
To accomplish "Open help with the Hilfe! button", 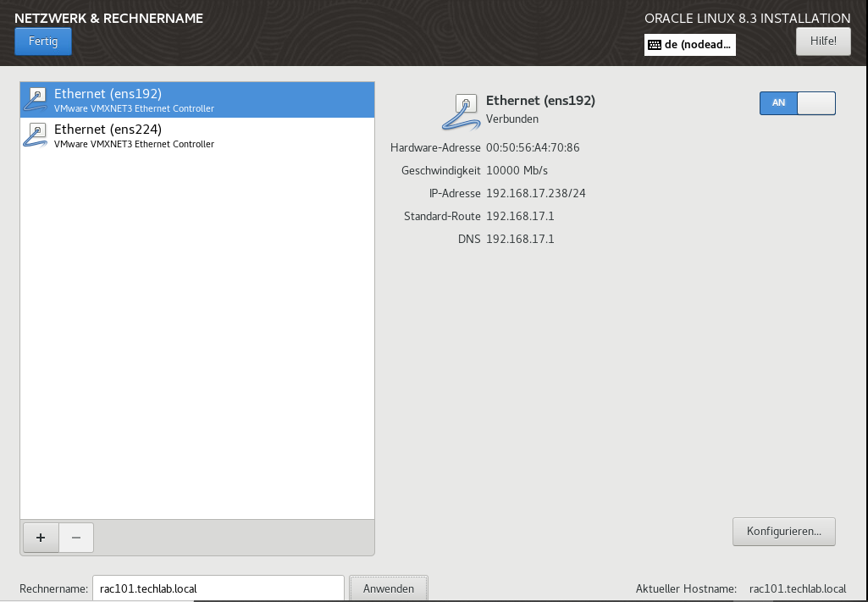I will coord(822,41).
